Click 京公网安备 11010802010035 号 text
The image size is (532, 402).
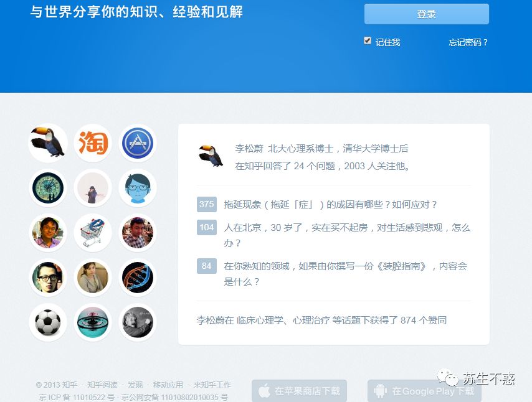[174, 397]
